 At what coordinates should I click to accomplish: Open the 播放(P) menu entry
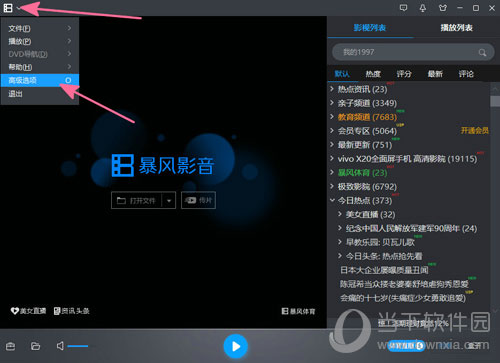point(40,41)
